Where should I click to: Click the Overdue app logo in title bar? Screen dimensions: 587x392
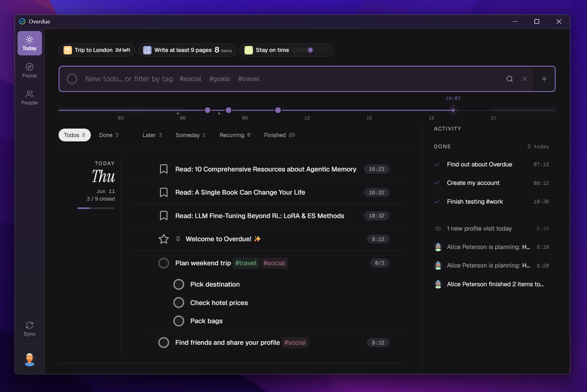click(22, 21)
